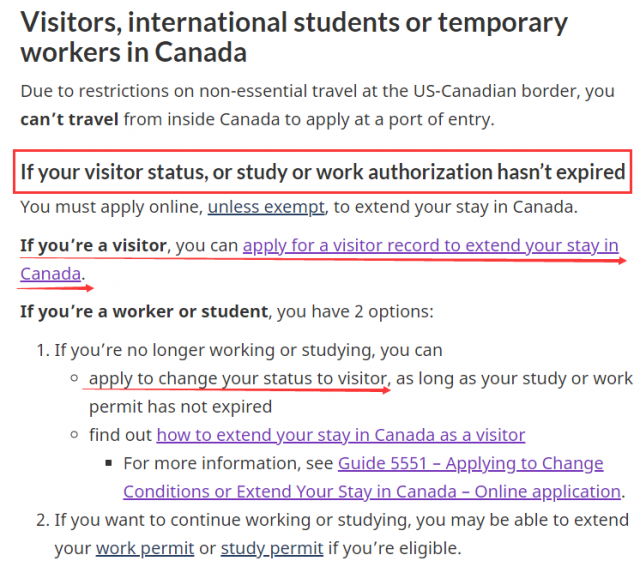Click underlined 'apply to change your status to visitor' text
The height and width of the screenshot is (567, 640).
[238, 379]
